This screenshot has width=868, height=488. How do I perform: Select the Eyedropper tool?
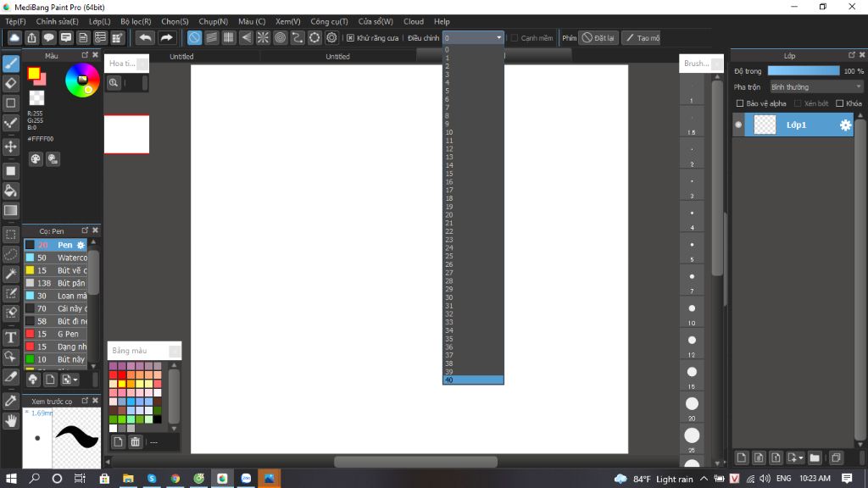click(10, 401)
